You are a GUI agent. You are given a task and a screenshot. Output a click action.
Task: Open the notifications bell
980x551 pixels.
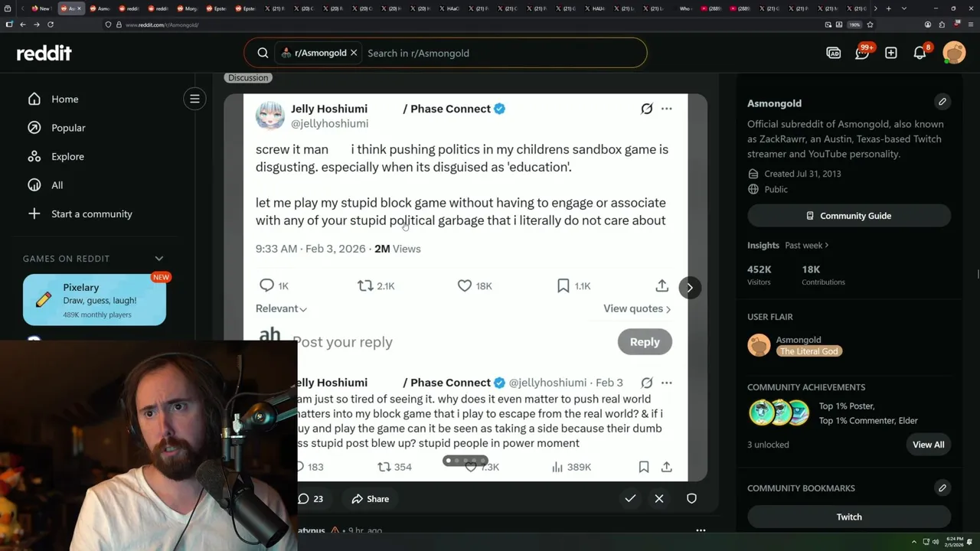coord(920,53)
